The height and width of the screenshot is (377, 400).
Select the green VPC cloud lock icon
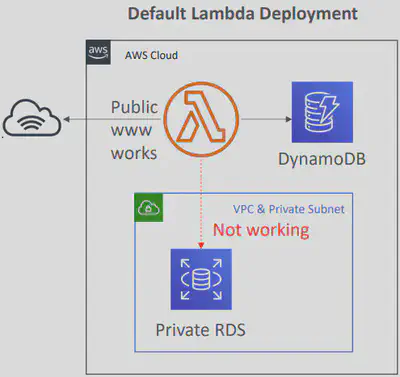149,208
